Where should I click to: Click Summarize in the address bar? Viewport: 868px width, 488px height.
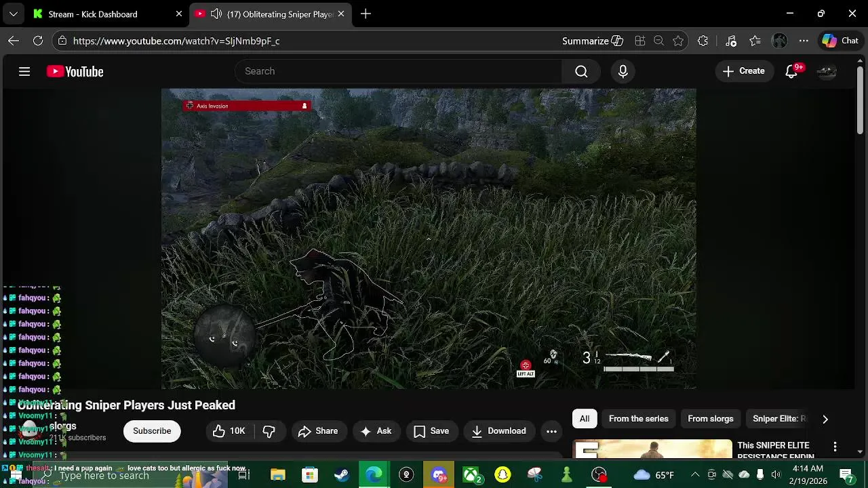[593, 41]
